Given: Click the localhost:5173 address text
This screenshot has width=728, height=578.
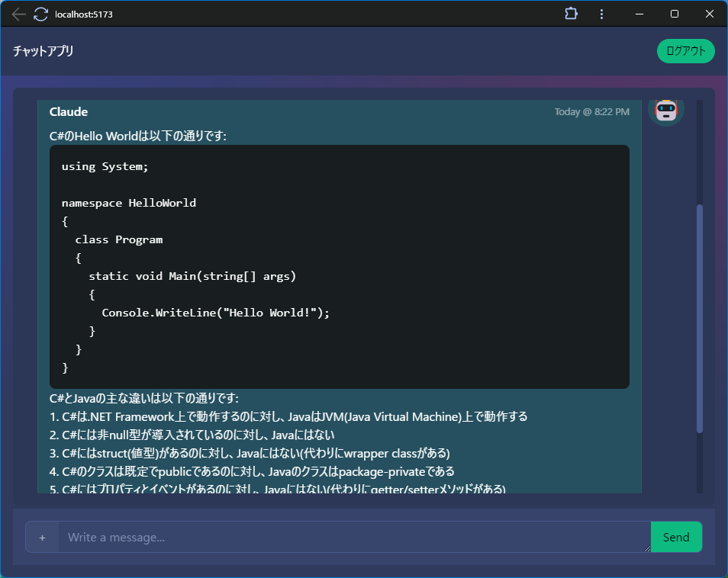Looking at the screenshot, I should (x=84, y=14).
